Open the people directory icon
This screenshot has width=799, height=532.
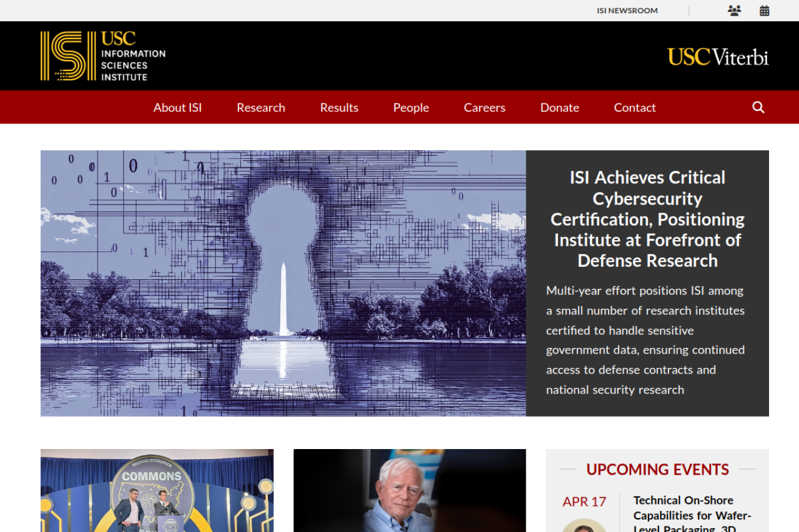click(734, 11)
